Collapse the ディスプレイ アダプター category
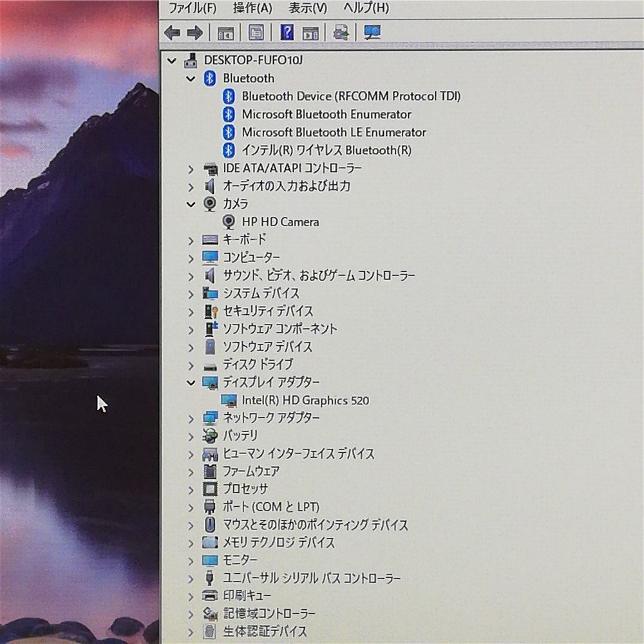 coord(191,383)
